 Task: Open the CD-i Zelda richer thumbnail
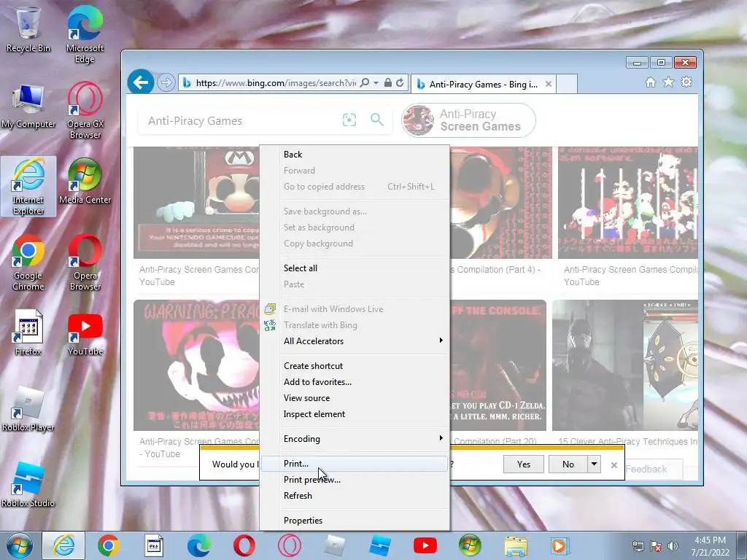point(498,365)
